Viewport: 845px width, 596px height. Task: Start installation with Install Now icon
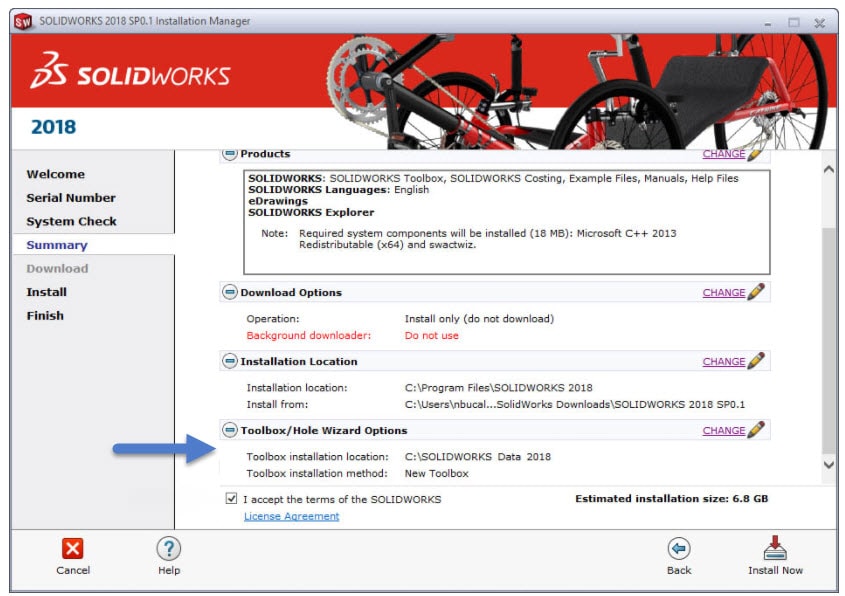click(x=774, y=548)
